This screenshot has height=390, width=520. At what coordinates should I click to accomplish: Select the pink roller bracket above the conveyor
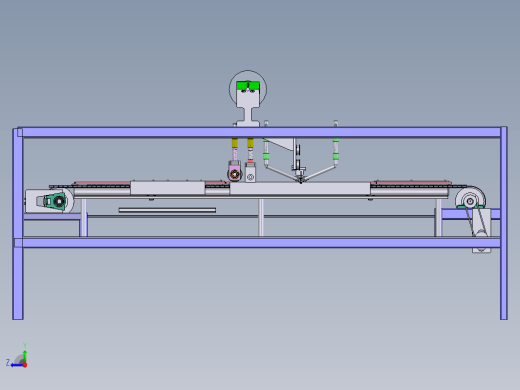[234, 171]
